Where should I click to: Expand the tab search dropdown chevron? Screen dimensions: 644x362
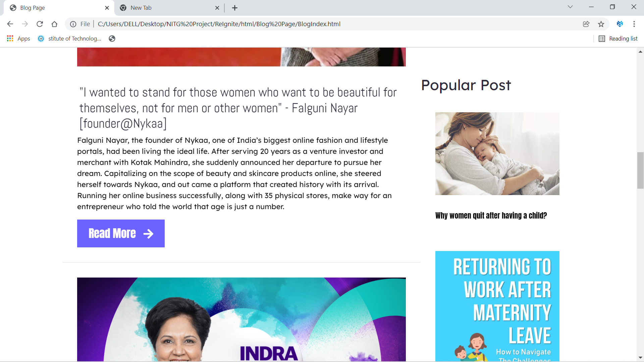[x=570, y=7]
